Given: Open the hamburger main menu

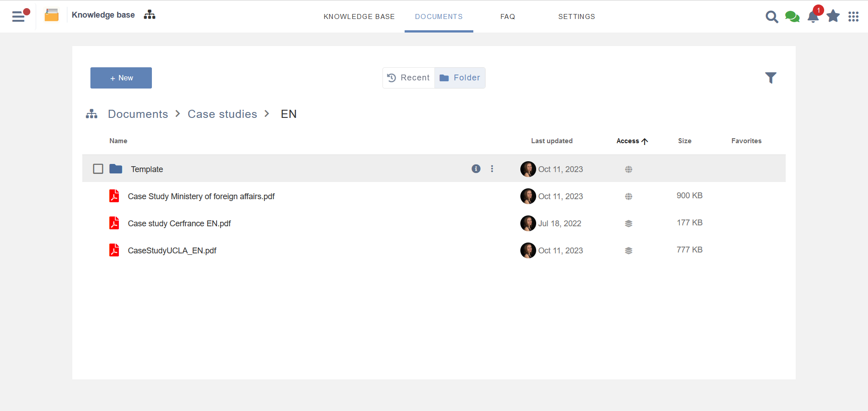Looking at the screenshot, I should (x=19, y=16).
